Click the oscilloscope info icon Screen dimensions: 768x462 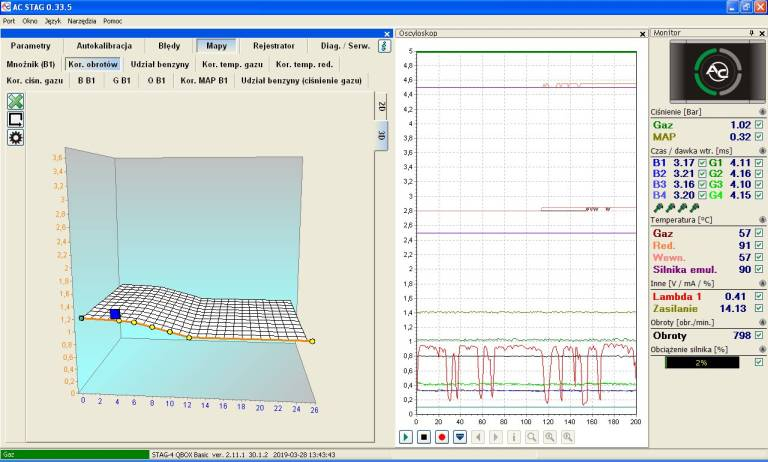pos(514,437)
